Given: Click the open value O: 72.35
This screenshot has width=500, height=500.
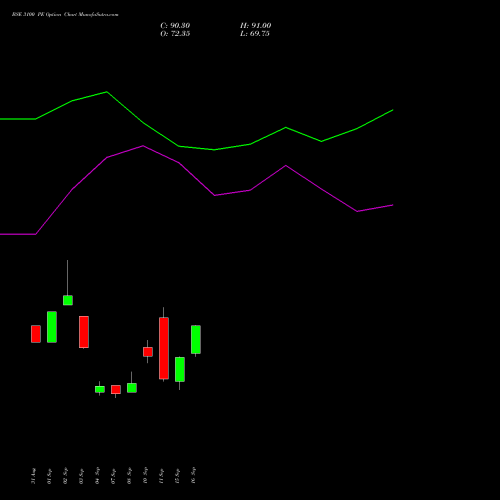Looking at the screenshot, I should [175, 34].
